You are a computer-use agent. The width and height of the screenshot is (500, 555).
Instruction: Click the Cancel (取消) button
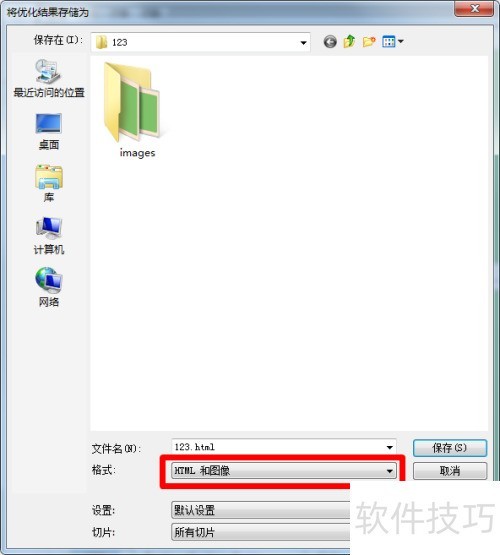(x=450, y=471)
